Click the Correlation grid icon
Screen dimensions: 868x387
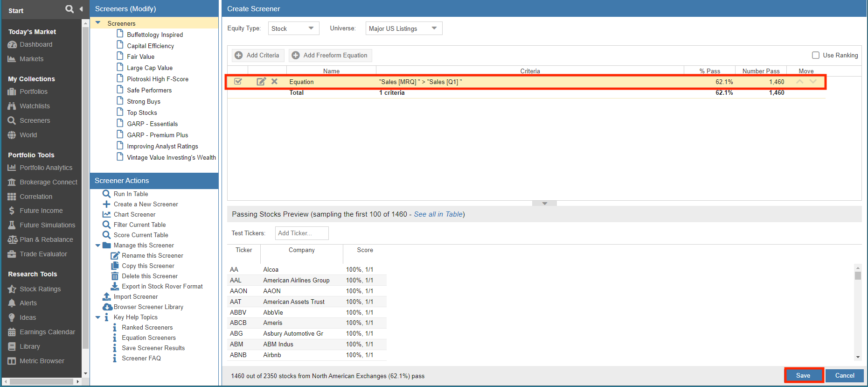click(x=12, y=197)
